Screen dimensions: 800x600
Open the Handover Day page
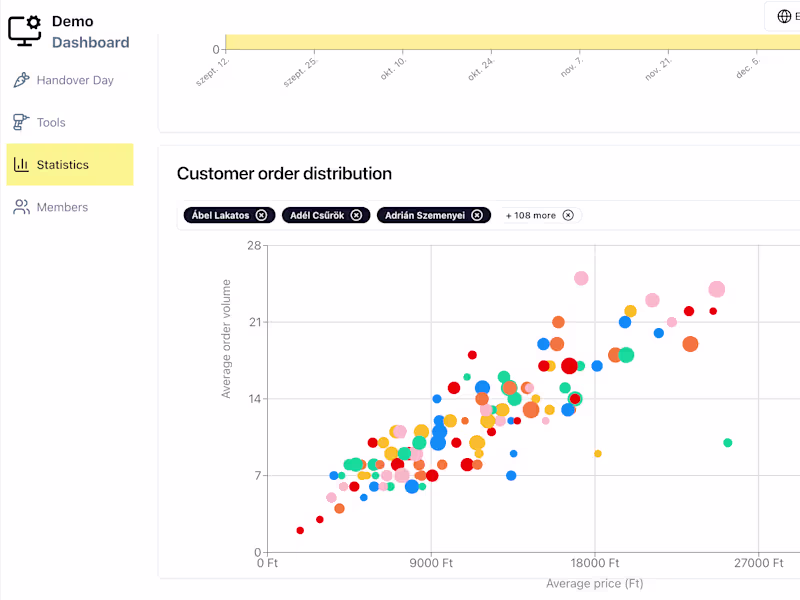[75, 80]
